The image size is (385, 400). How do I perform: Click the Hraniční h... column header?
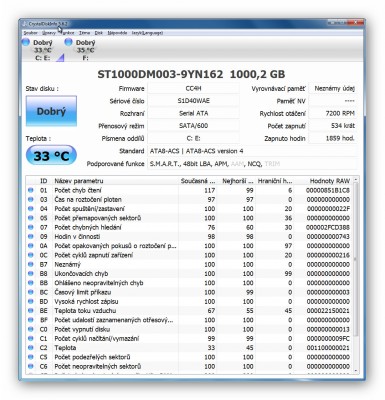click(274, 181)
